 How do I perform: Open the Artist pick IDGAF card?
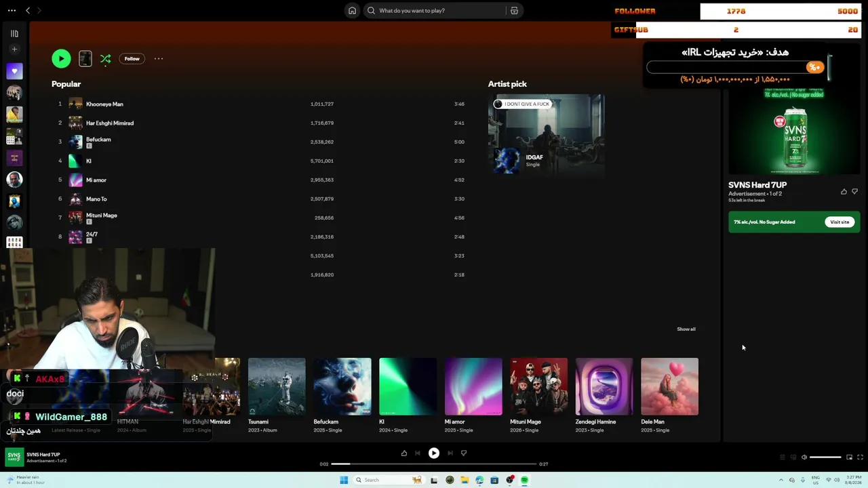[546, 136]
